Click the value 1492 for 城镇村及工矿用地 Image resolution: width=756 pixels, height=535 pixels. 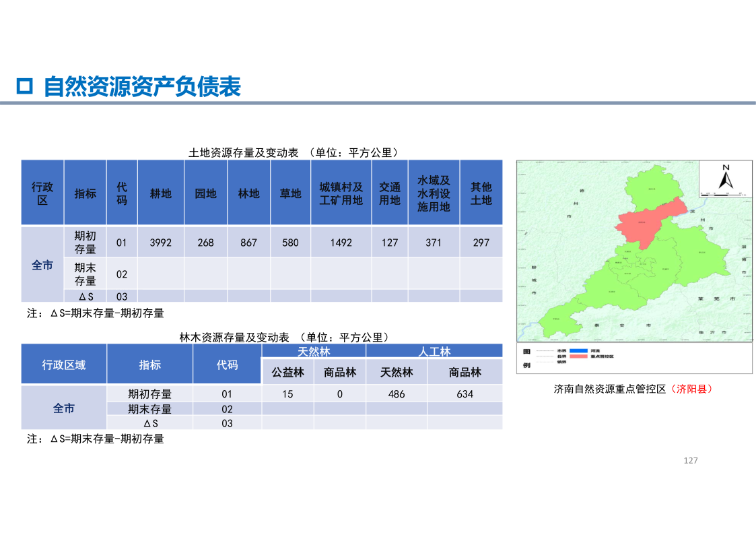[341, 243]
